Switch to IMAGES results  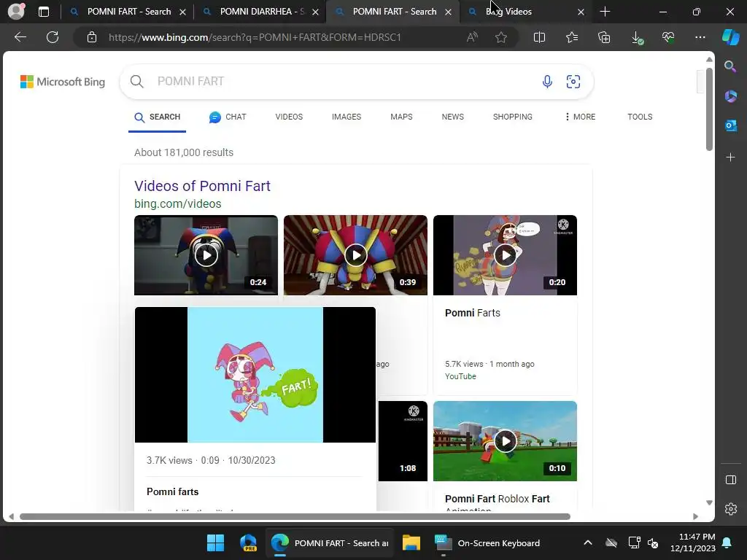click(347, 117)
